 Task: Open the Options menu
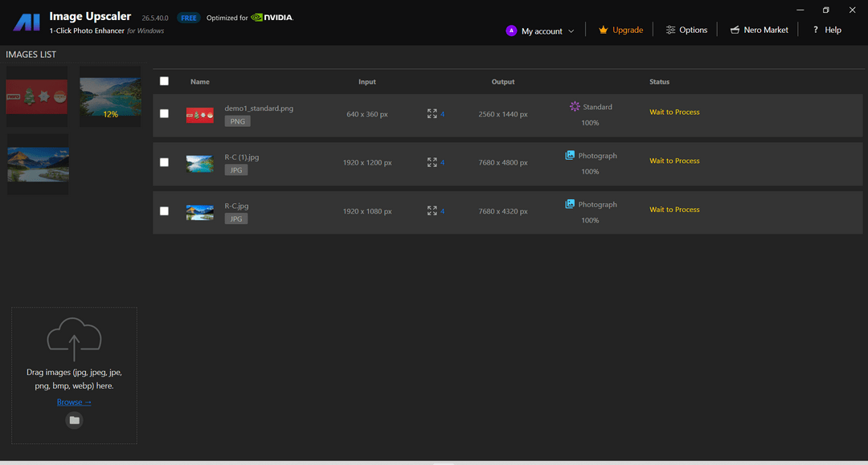click(x=686, y=31)
